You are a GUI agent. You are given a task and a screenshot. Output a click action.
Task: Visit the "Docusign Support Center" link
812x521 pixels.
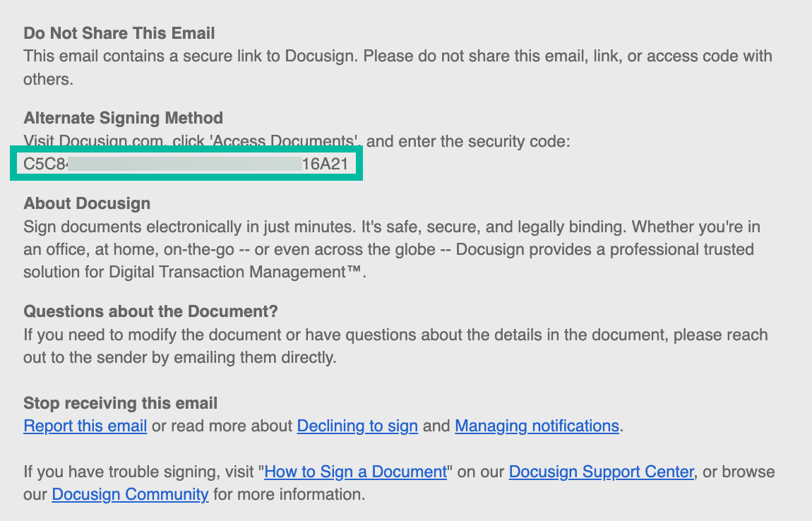coord(601,472)
